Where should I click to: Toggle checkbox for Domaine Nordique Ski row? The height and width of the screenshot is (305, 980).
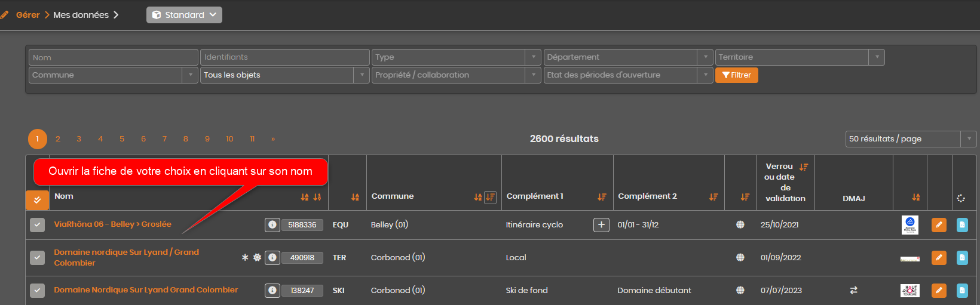coord(38,291)
